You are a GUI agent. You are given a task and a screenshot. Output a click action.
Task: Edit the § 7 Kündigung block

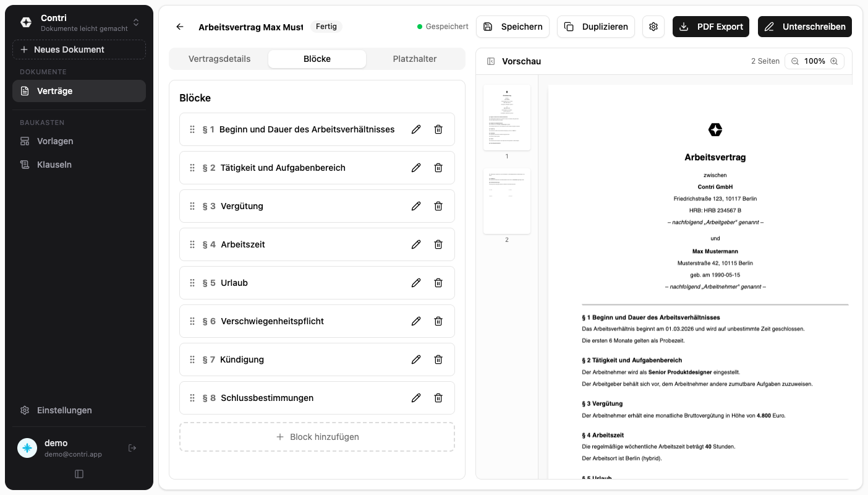[x=415, y=359]
